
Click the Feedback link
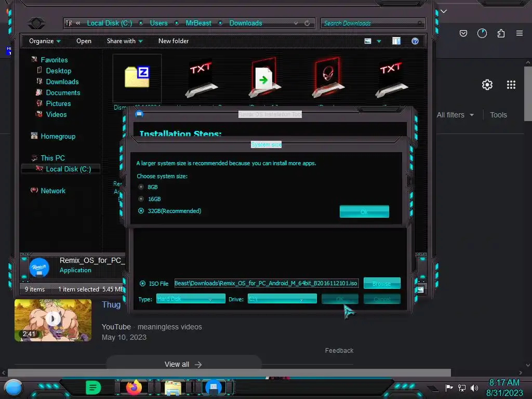339,351
